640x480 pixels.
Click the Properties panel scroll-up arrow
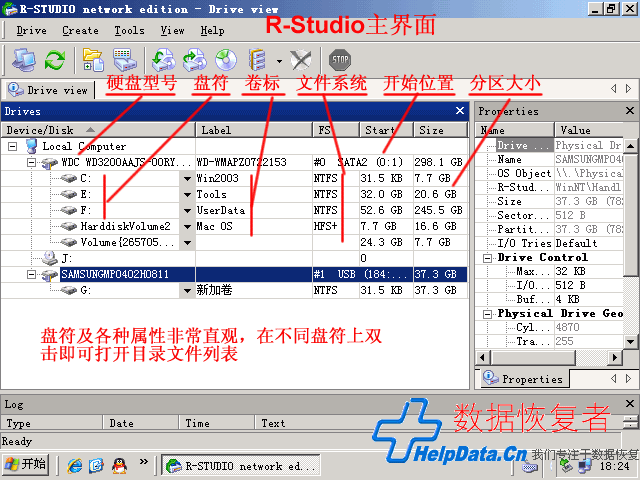click(x=630, y=145)
